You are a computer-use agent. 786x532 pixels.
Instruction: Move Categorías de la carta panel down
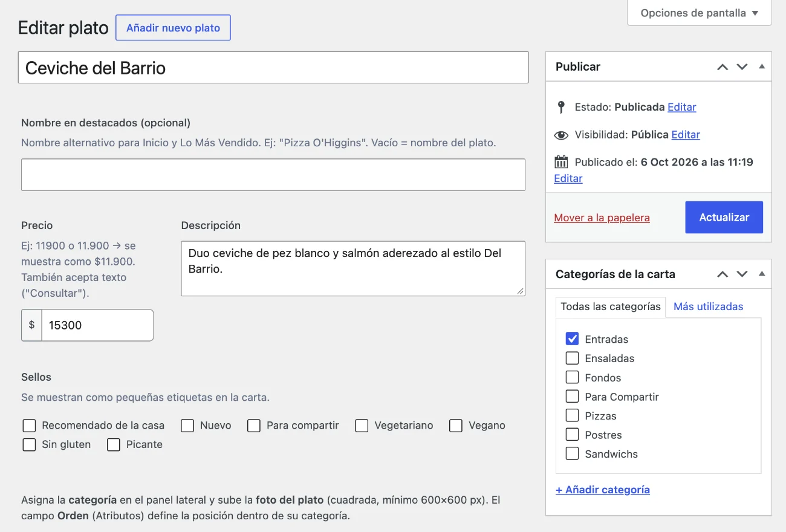tap(742, 274)
